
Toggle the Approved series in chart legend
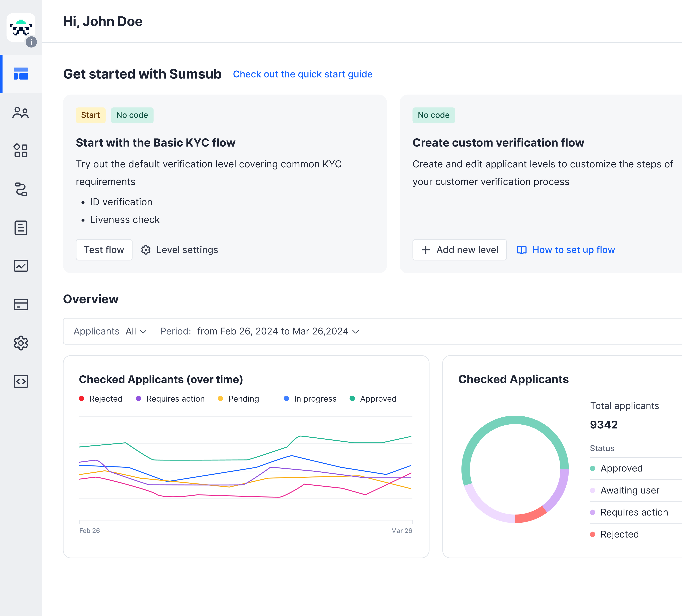[373, 399]
